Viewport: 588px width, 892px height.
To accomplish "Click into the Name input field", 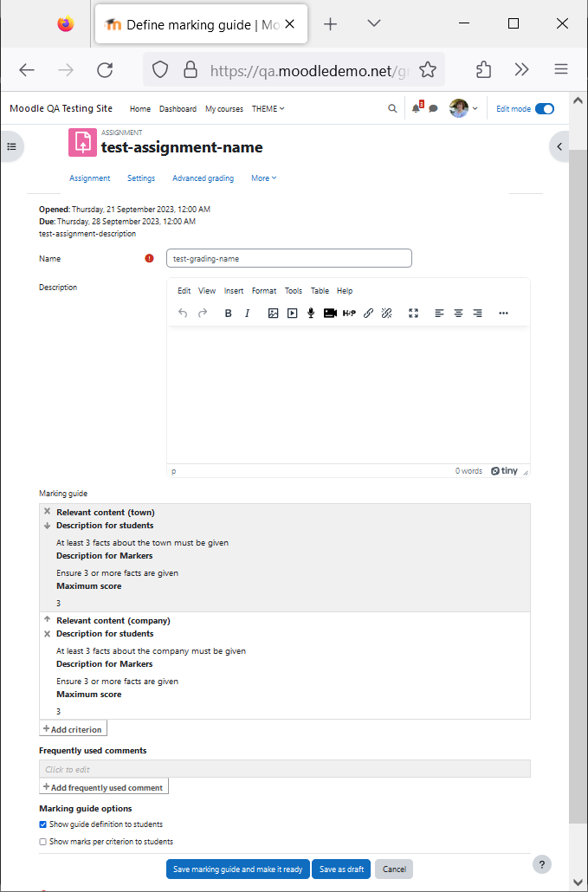I will click(x=289, y=258).
